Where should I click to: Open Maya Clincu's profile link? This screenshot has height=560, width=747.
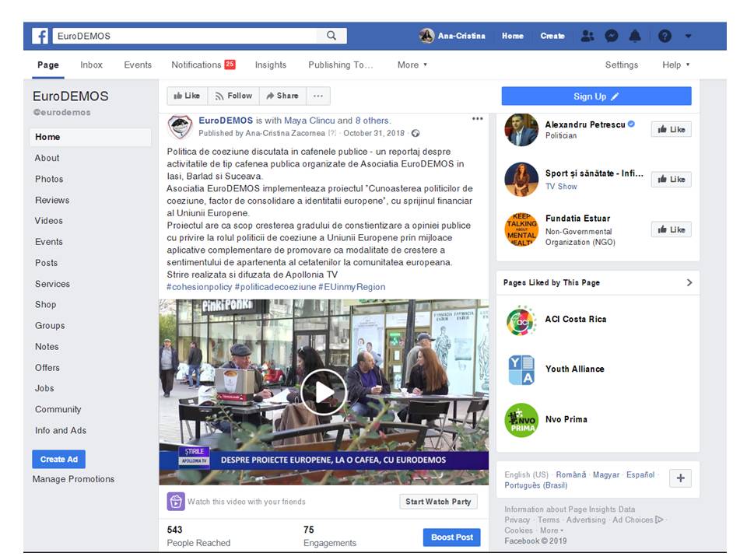[x=310, y=121]
